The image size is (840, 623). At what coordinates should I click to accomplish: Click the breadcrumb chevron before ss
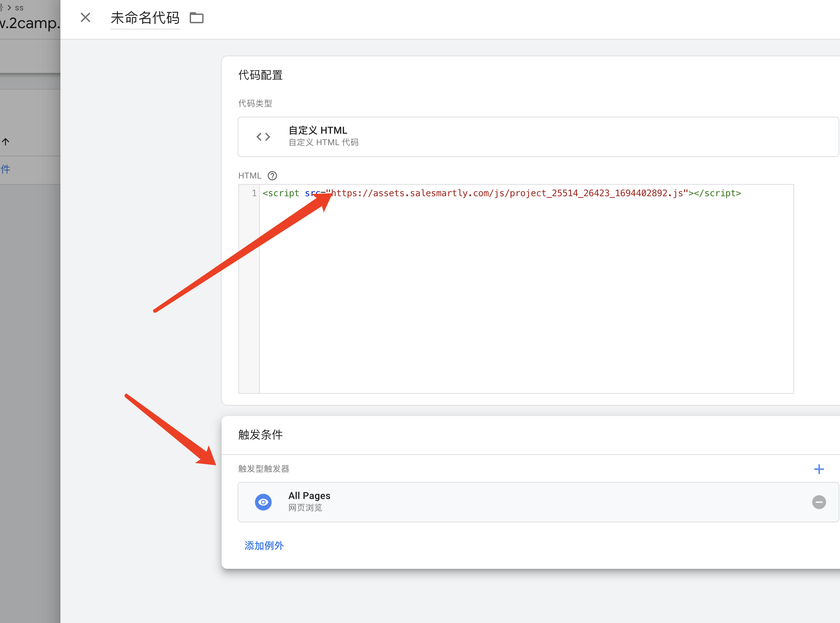click(9, 8)
